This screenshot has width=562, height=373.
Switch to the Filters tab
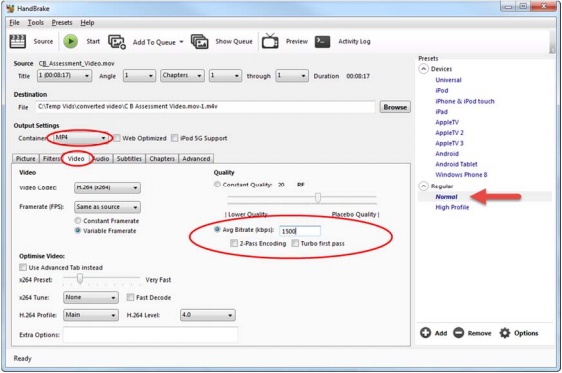tap(51, 158)
